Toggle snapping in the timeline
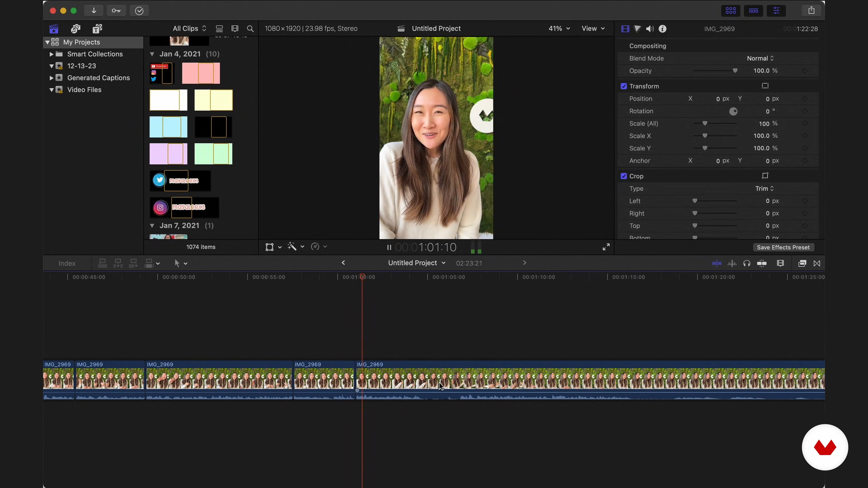The width and height of the screenshot is (868, 488). click(x=762, y=263)
